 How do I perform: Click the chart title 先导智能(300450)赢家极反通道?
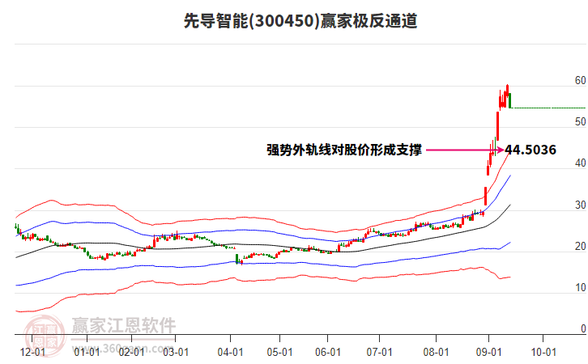click(300, 20)
